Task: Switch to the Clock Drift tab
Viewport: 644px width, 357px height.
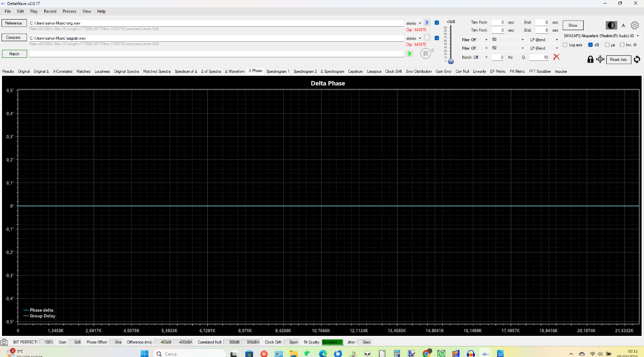Action: point(393,71)
